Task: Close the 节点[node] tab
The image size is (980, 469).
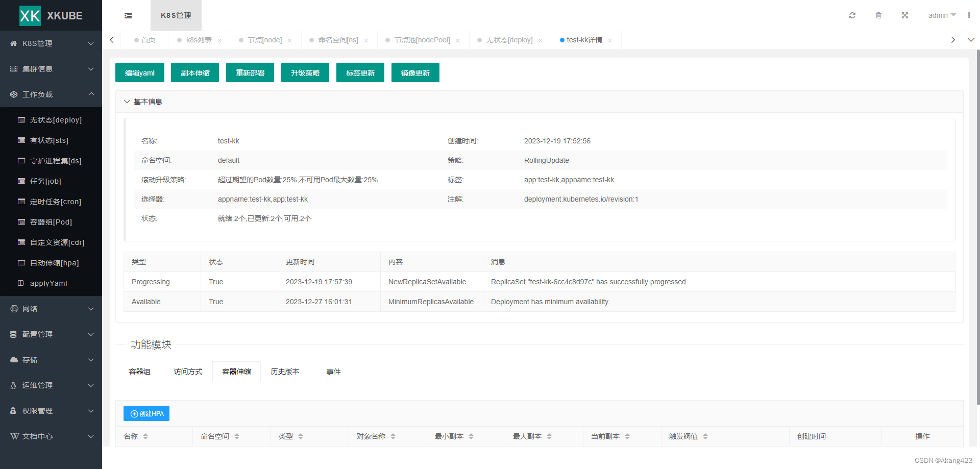Action: pos(289,40)
